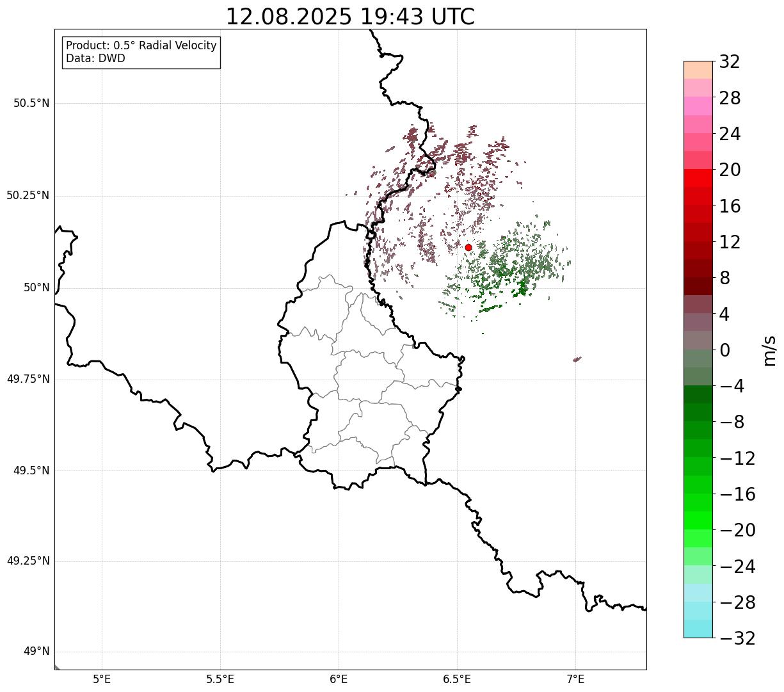Viewport: 784px width, 692px height.
Task: Click the colorbar m/s unit label
Action: click(769, 350)
